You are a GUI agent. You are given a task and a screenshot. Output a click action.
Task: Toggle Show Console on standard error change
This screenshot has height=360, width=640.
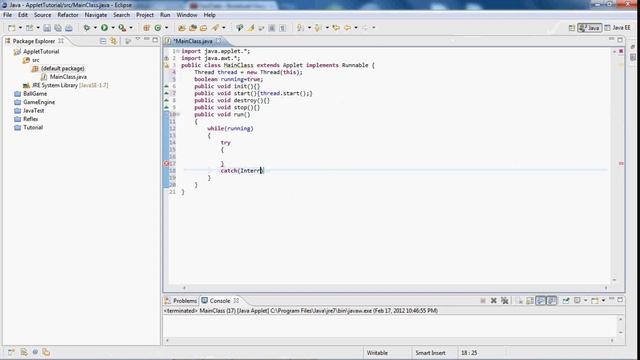pyautogui.click(x=552, y=300)
